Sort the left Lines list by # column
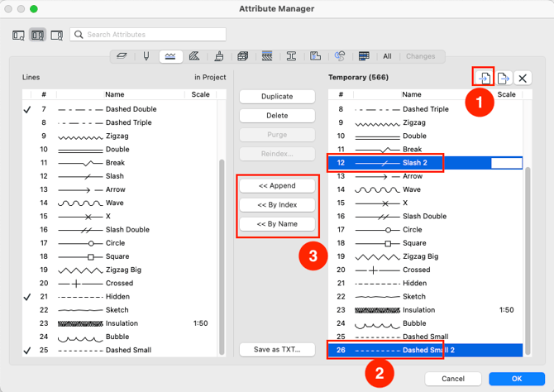Screen dimensions: 554x392 point(44,95)
